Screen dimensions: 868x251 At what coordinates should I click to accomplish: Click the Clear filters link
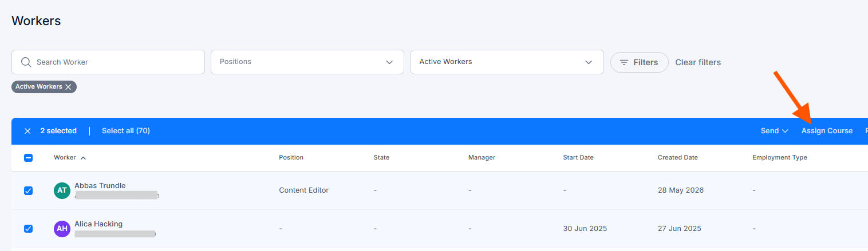pos(698,62)
